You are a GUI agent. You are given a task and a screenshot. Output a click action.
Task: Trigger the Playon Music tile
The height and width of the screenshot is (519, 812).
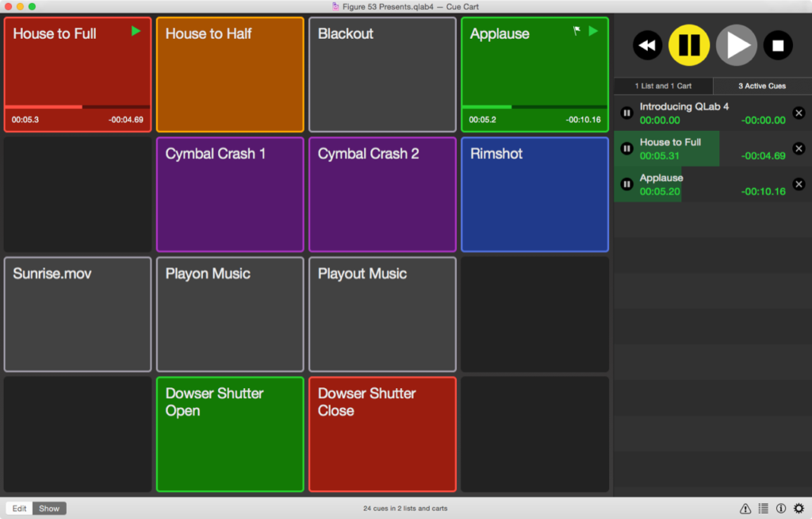pyautogui.click(x=230, y=314)
